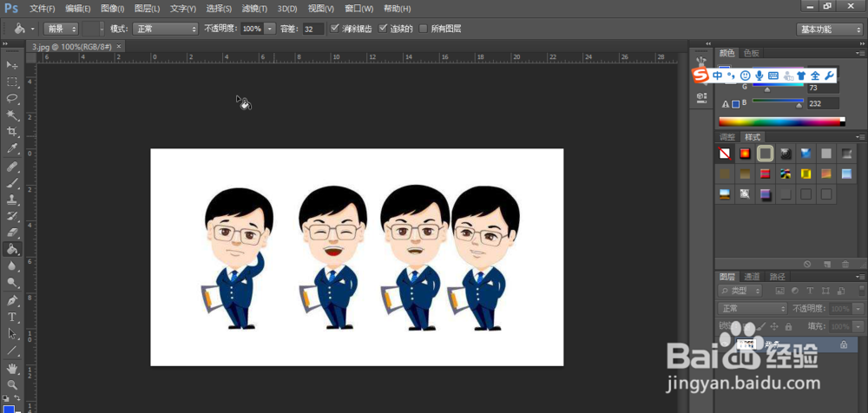This screenshot has height=413, width=868.
Task: Toggle the 连续的 contiguous checkbox
Action: click(383, 29)
